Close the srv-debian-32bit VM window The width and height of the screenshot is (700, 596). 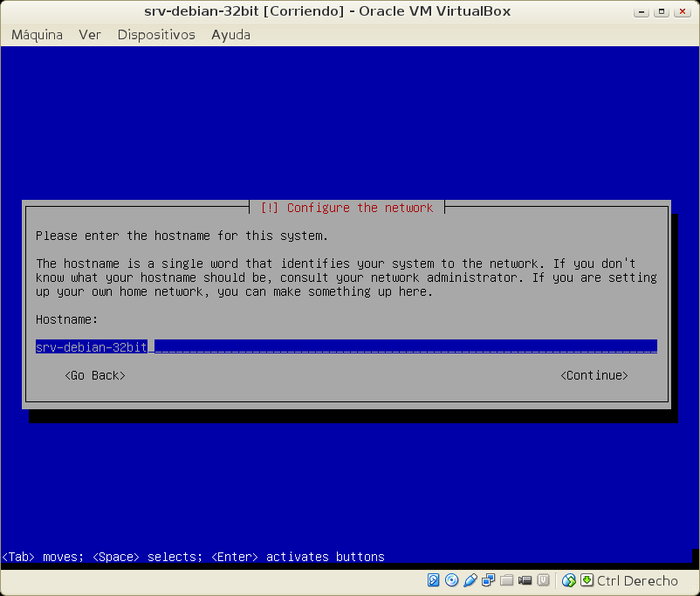pos(683,11)
